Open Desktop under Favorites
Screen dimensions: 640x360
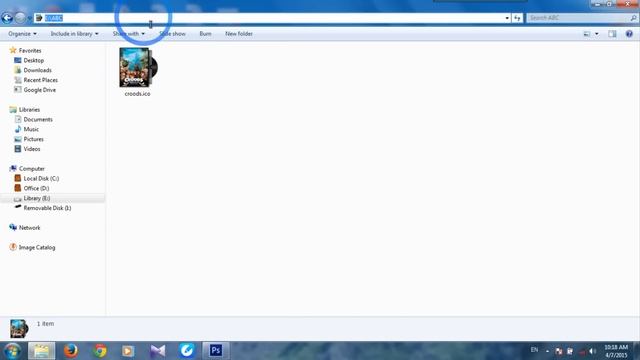[x=33, y=60]
